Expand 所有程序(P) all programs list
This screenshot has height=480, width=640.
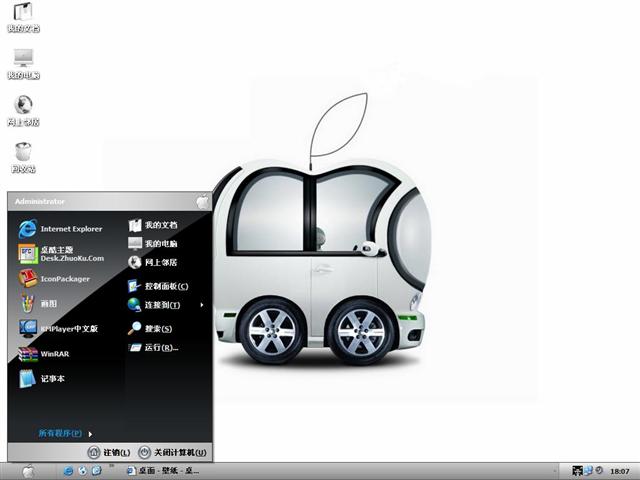(64, 433)
